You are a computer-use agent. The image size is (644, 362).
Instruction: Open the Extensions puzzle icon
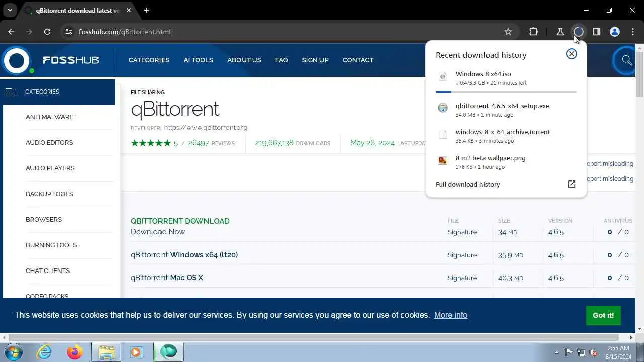534,32
